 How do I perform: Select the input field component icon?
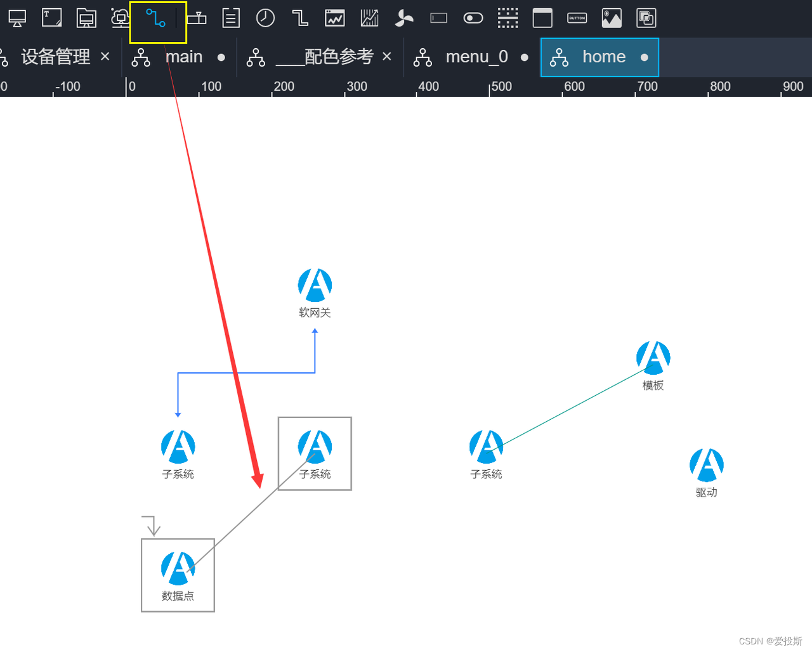[x=438, y=18]
